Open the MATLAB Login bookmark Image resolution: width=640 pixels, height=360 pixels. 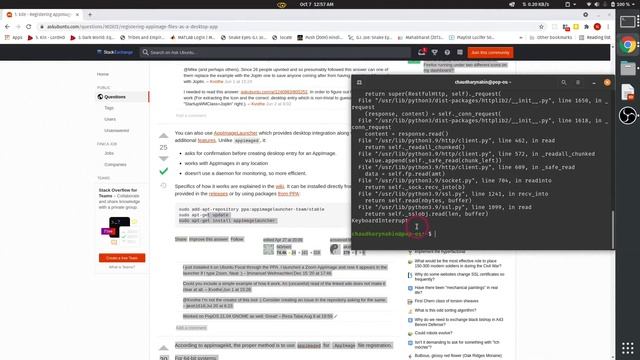coord(193,37)
